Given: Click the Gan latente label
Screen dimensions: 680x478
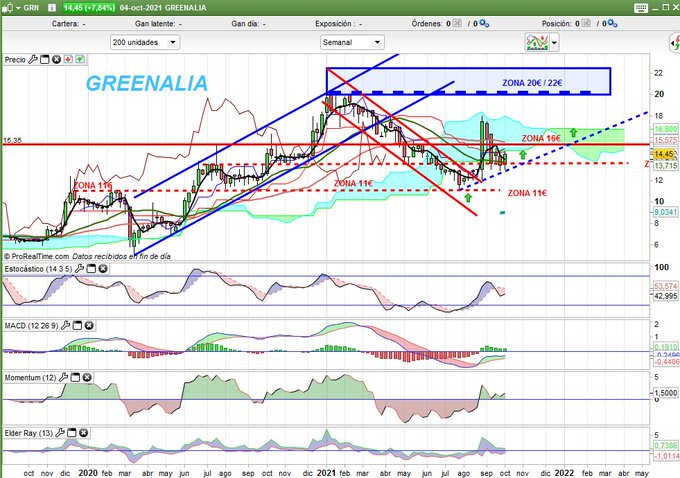Looking at the screenshot, I should pyautogui.click(x=155, y=24).
